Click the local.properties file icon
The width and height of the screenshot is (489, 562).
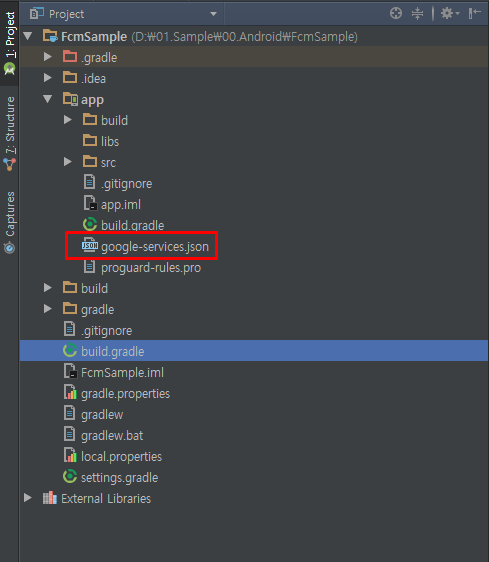coord(70,455)
